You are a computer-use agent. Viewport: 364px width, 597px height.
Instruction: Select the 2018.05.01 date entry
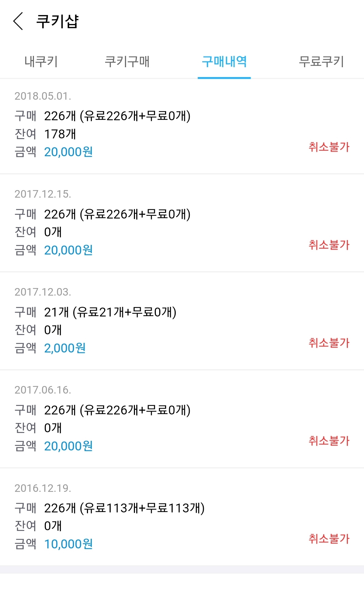click(43, 96)
